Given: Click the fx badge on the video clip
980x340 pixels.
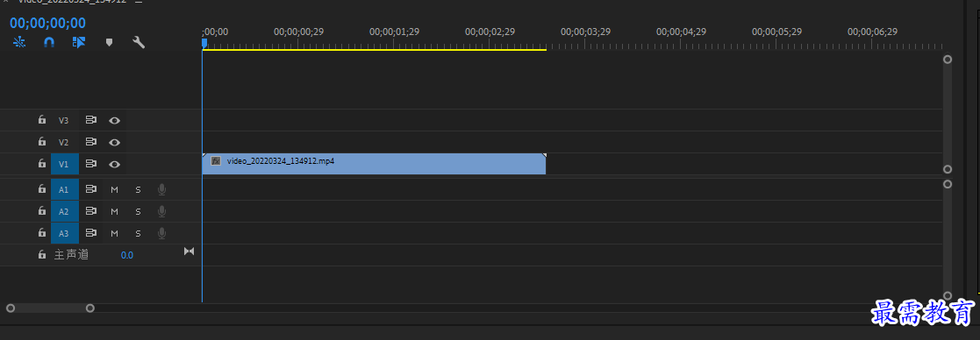Looking at the screenshot, I should (216, 161).
